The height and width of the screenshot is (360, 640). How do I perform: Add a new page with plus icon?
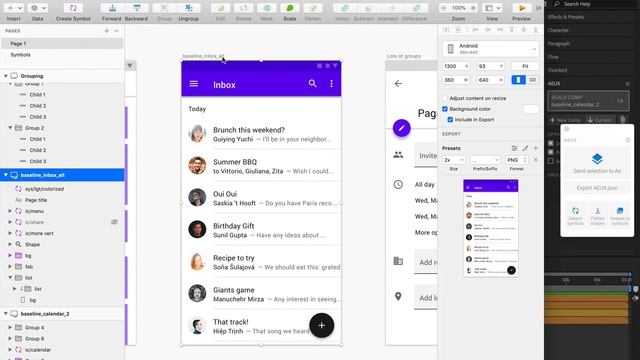(x=107, y=31)
